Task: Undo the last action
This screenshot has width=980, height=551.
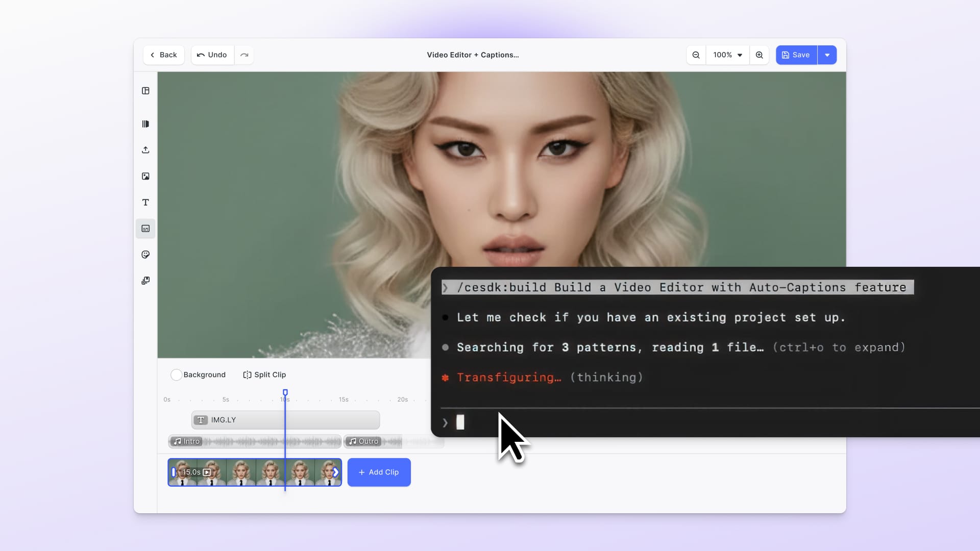Action: (x=212, y=55)
